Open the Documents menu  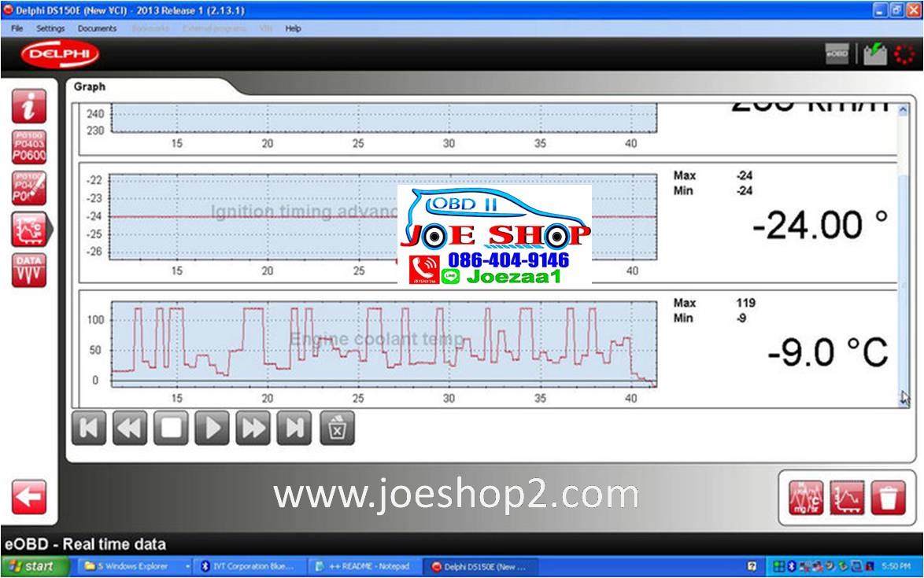(97, 28)
